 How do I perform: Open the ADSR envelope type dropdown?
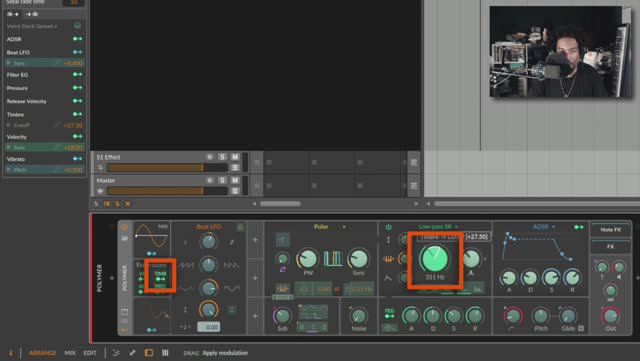point(554,227)
